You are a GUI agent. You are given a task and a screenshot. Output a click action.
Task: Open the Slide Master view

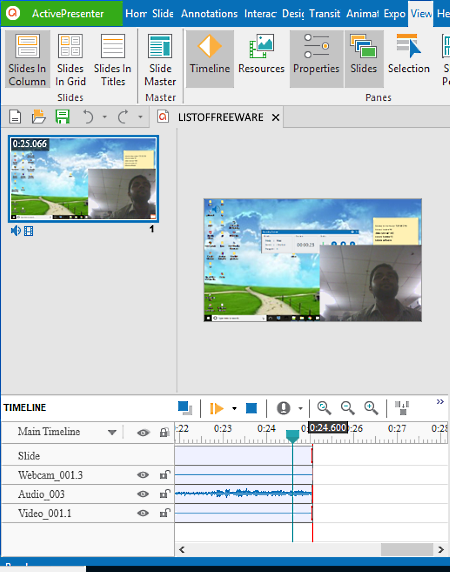160,59
